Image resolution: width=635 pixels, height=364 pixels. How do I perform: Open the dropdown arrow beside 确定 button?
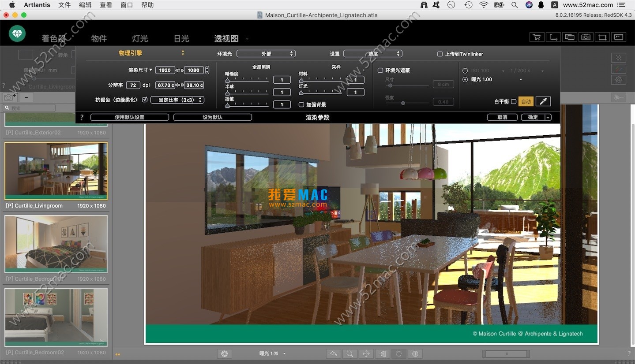tap(548, 117)
